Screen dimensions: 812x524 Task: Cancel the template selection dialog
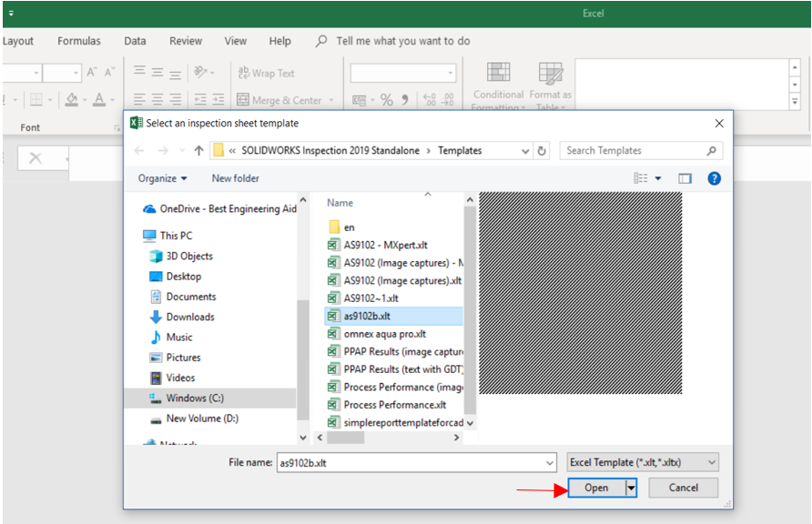coord(683,488)
